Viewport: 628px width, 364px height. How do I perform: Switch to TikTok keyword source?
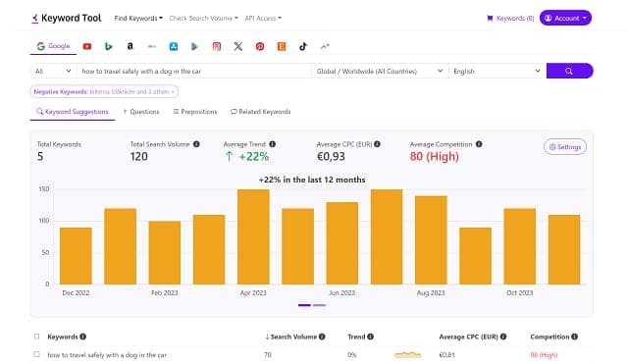(303, 46)
